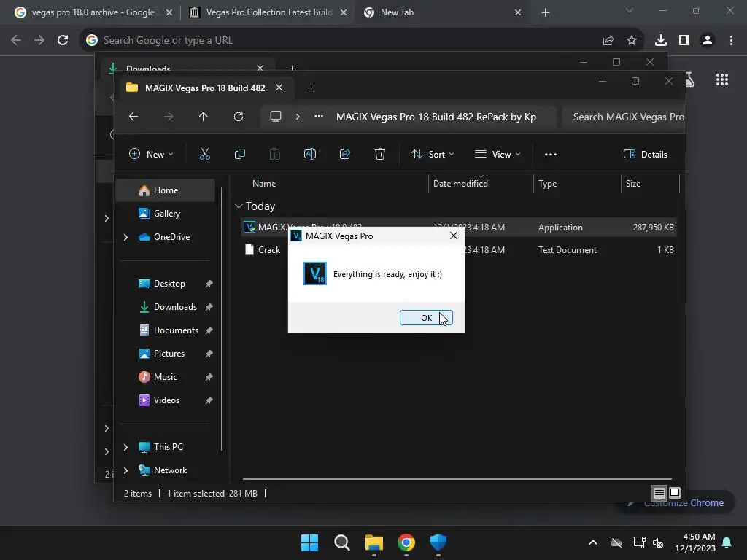
Task: Select the New Tab Chrome tab
Action: point(443,12)
